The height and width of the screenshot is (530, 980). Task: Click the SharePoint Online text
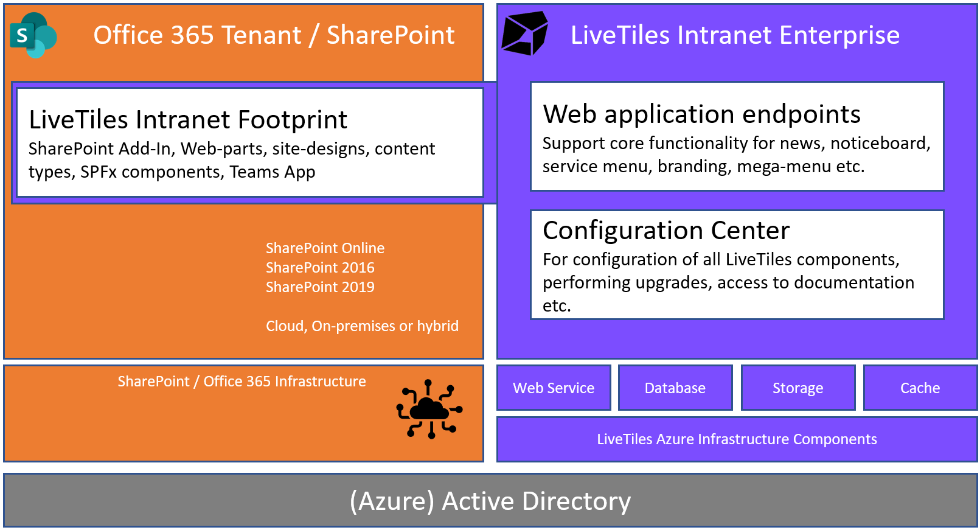(x=325, y=248)
